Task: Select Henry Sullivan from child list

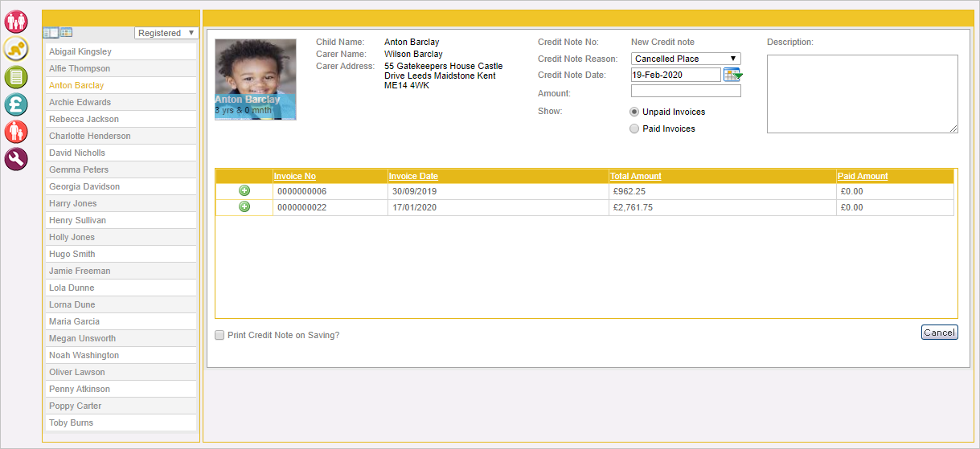Action: [x=121, y=220]
